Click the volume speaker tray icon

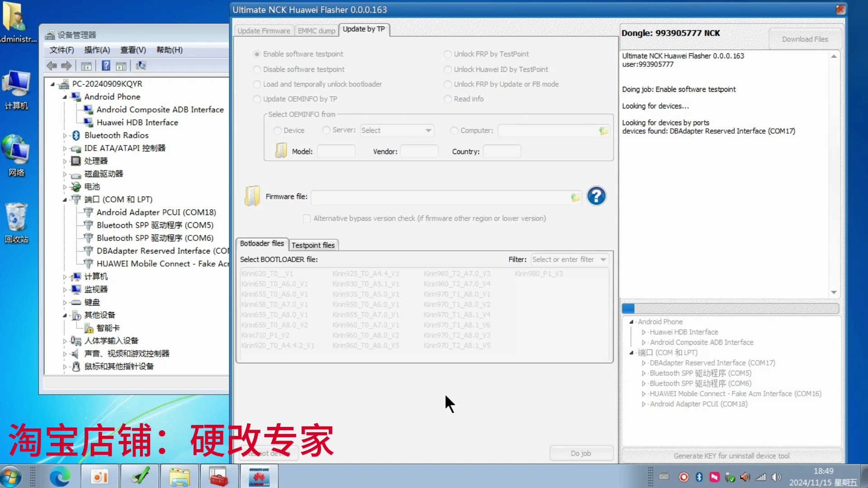pos(776,477)
